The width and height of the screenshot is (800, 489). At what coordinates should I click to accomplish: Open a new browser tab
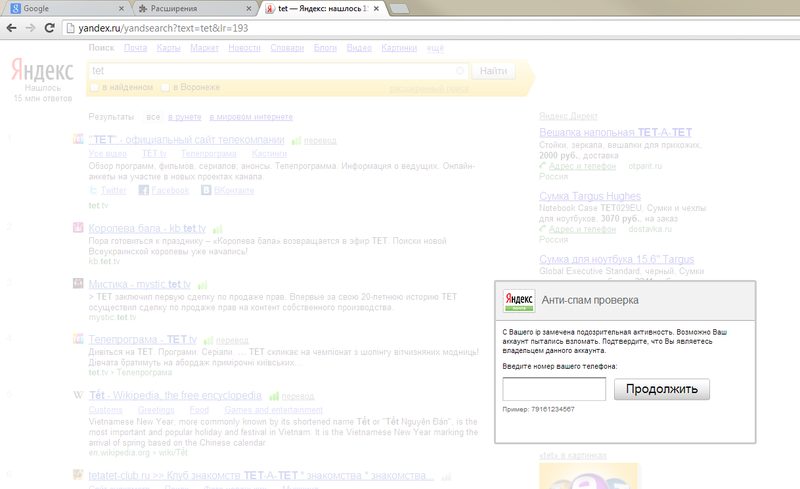[399, 9]
